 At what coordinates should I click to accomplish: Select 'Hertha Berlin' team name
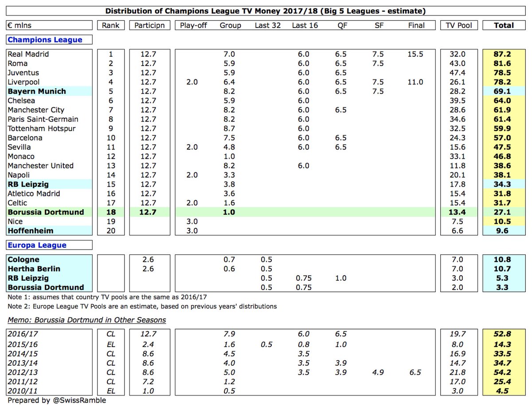(x=34, y=269)
